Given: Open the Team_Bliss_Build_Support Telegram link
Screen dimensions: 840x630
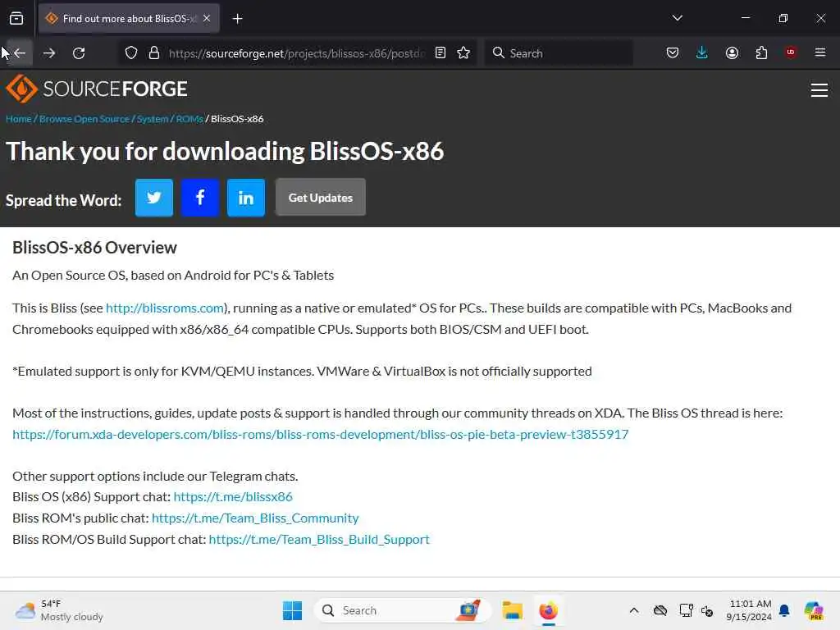Looking at the screenshot, I should pos(319,539).
